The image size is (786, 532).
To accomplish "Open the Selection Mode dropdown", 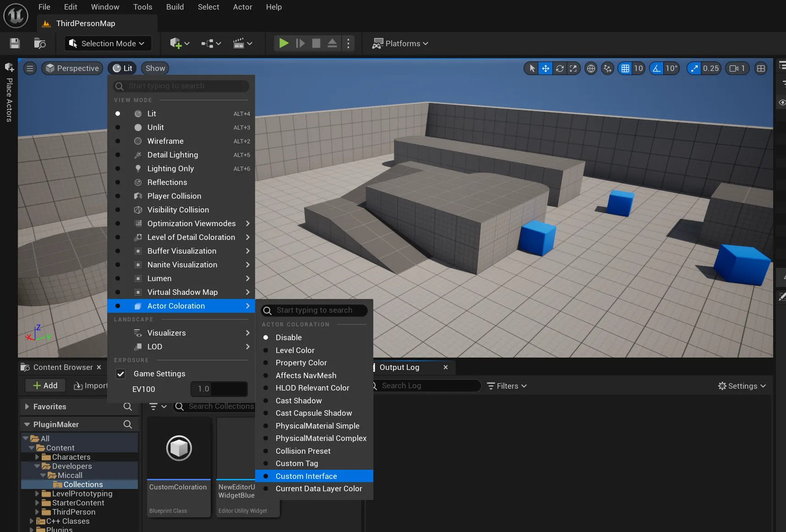I will (108, 43).
